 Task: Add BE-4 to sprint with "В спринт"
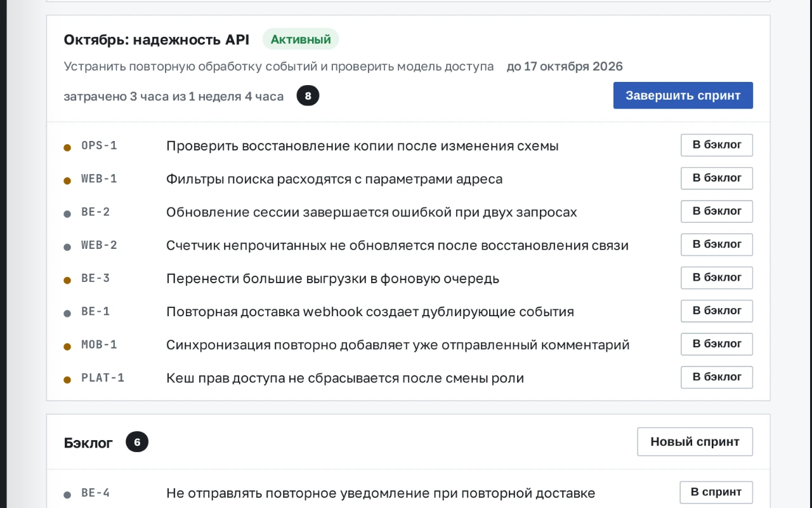pos(716,492)
